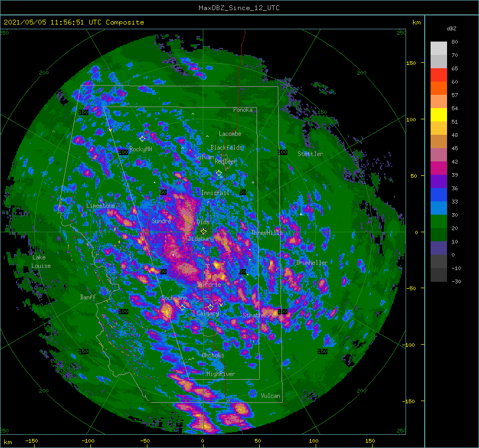Click the ThreeHills label on the map
This screenshot has width=479, height=448.
267,233
